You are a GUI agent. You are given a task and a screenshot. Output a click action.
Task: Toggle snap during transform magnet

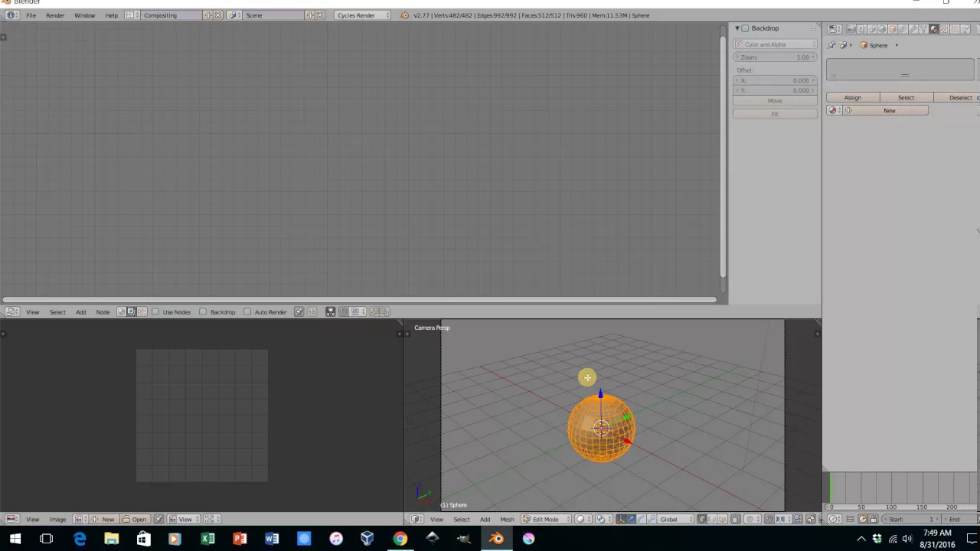click(x=769, y=519)
